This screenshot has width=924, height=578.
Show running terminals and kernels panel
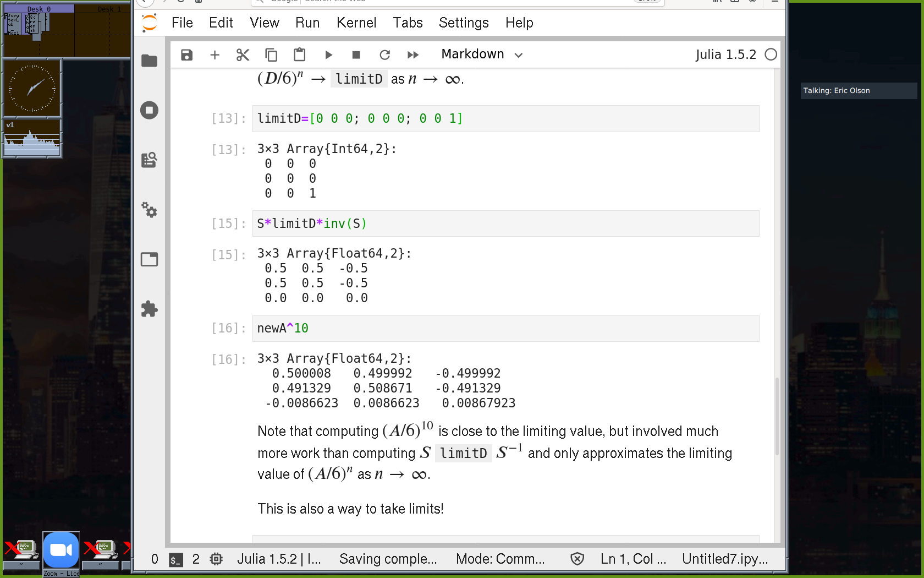pos(149,110)
